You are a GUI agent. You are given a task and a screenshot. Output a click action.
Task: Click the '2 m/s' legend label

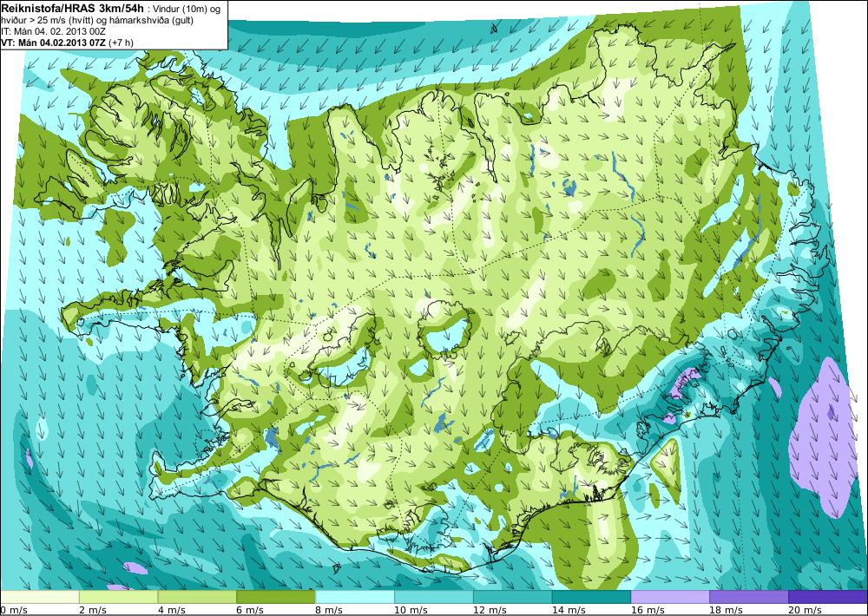click(x=93, y=610)
